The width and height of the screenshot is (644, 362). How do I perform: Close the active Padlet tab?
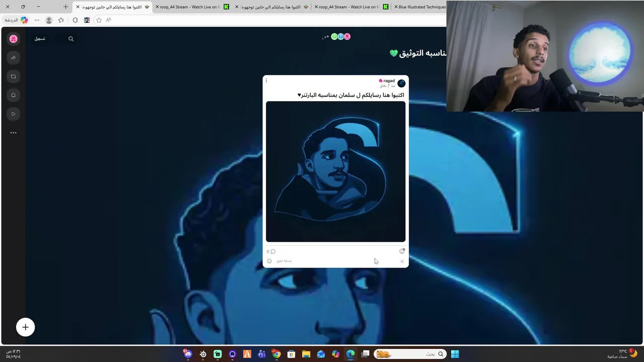pyautogui.click(x=77, y=7)
